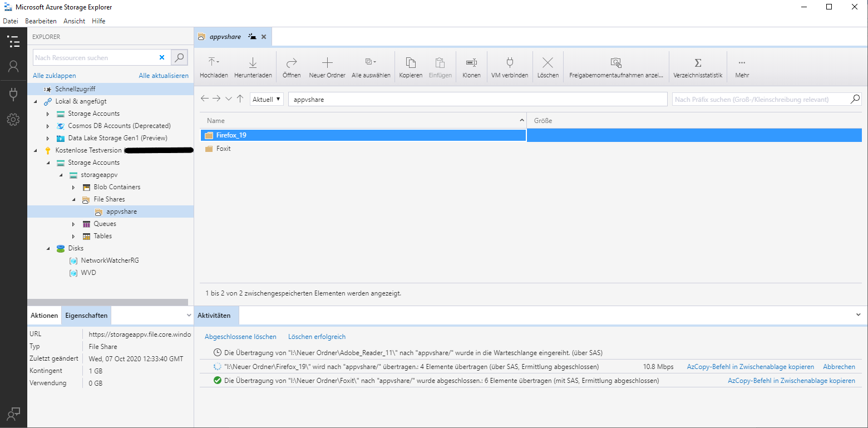Open the account management sidebar icon
The height and width of the screenshot is (428, 868).
(13, 67)
